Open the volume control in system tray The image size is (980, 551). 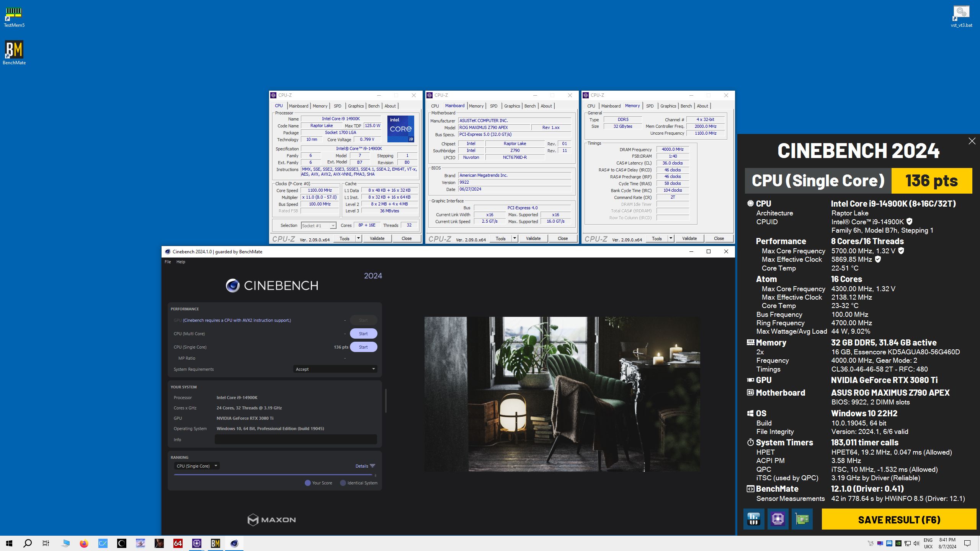coord(916,543)
